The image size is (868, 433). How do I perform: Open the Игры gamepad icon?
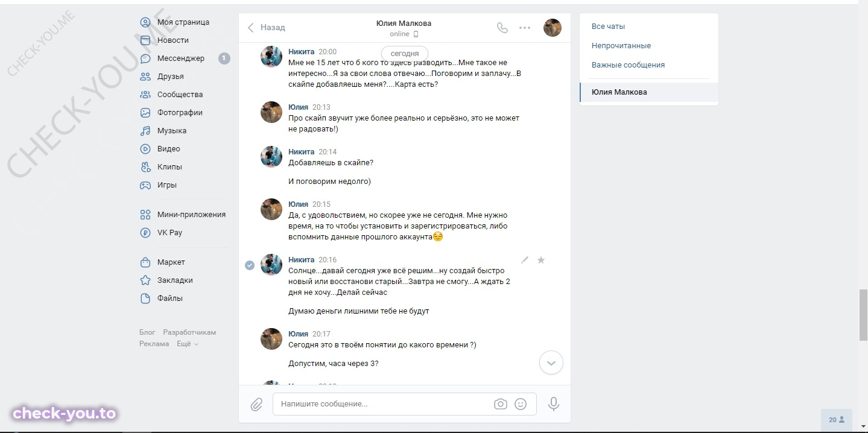pyautogui.click(x=145, y=185)
